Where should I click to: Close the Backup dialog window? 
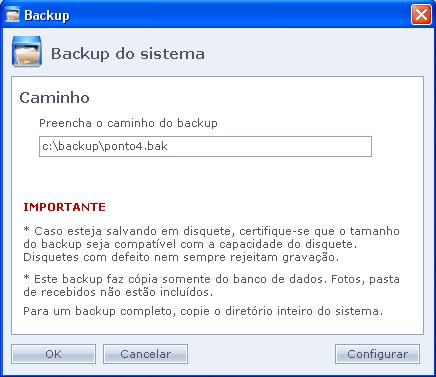coord(421,15)
